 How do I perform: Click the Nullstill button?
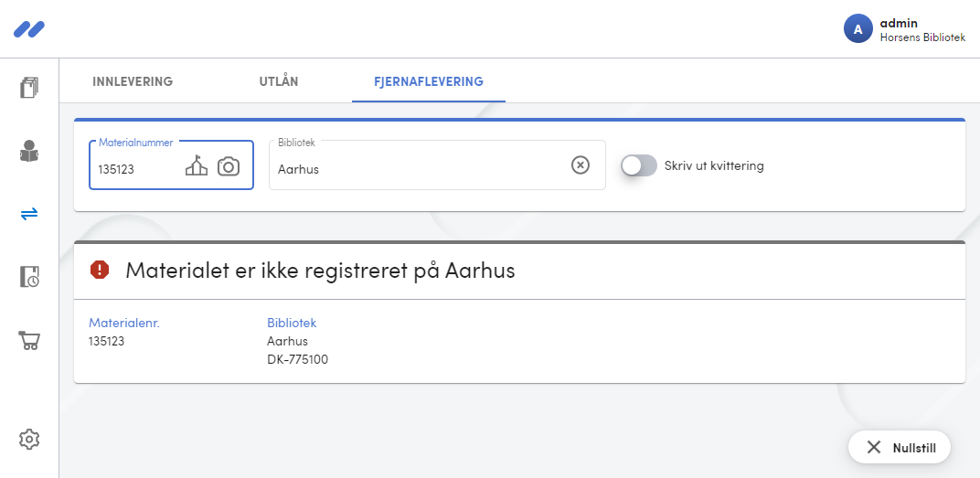point(900,448)
